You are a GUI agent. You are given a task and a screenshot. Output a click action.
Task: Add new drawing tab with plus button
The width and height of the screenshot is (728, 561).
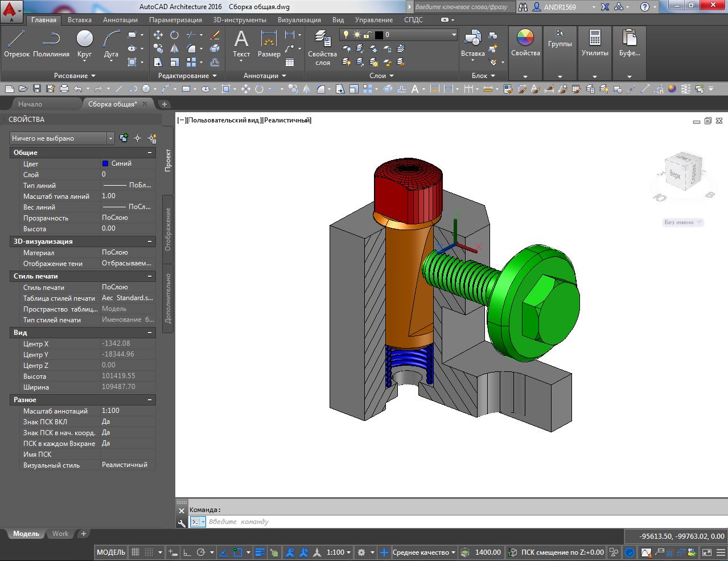(164, 104)
